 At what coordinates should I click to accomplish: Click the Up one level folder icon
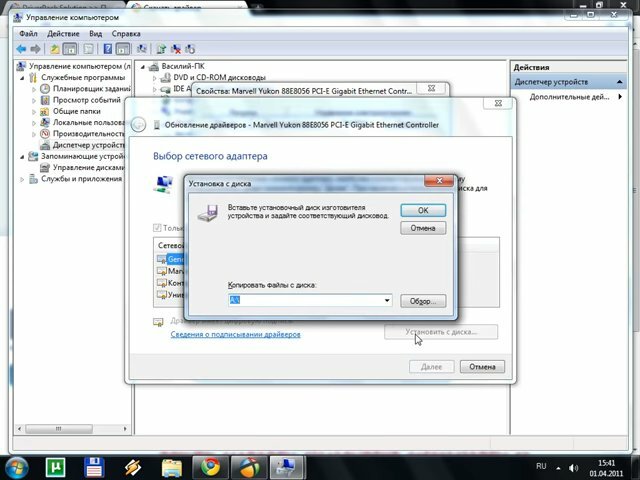point(55,49)
